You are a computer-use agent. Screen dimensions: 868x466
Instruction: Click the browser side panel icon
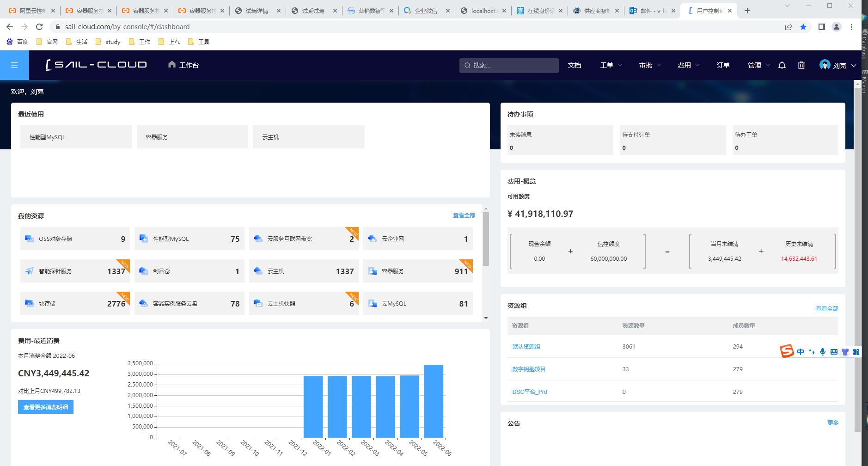[821, 27]
